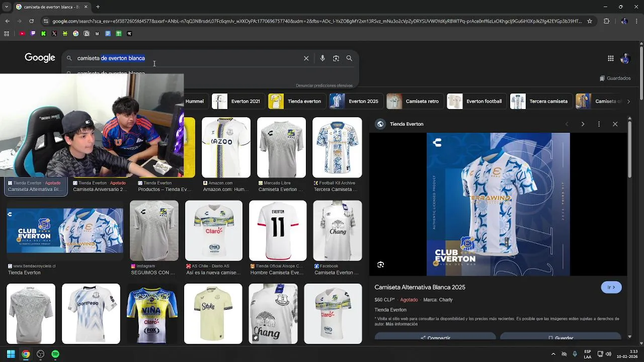
Task: Open browser extensions menu
Action: 606,21
